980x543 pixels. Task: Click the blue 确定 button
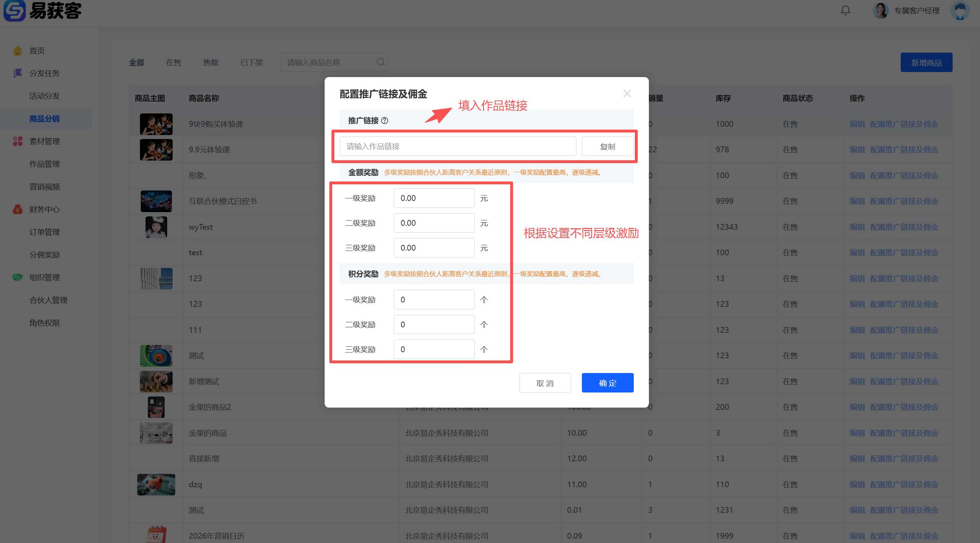pos(607,382)
